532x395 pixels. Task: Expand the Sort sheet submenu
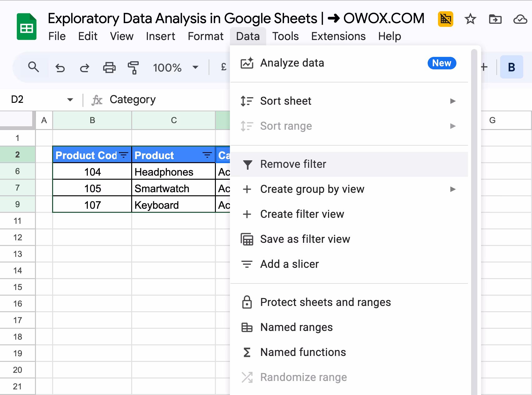click(x=453, y=101)
